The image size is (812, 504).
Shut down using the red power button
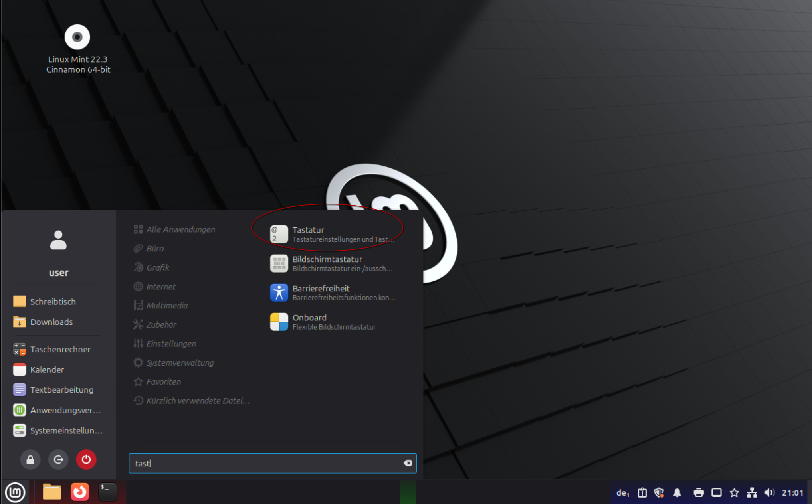(86, 459)
